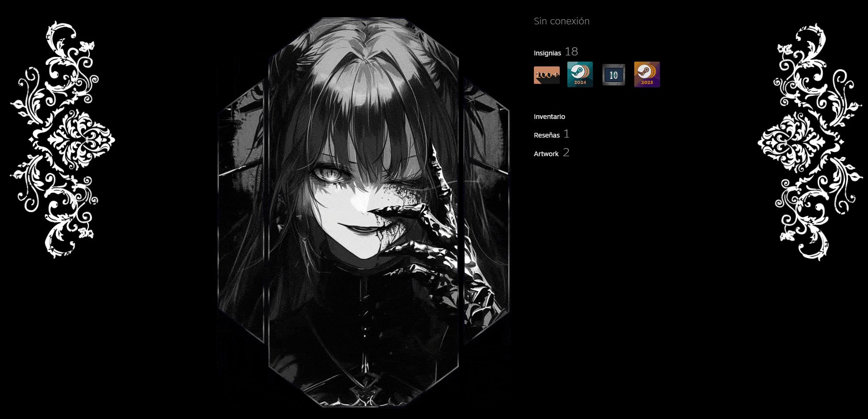The height and width of the screenshot is (419, 868).
Task: Click the Artwork count number 2
Action: [566, 152]
